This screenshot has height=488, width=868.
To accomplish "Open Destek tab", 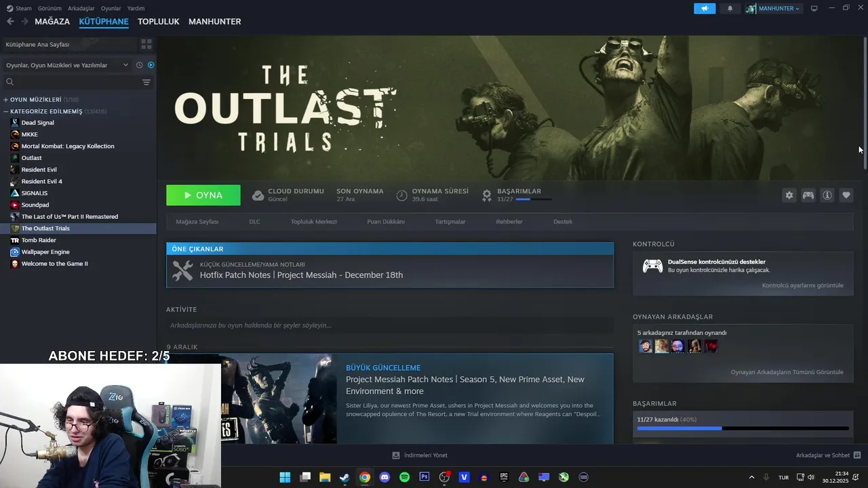I will point(563,222).
